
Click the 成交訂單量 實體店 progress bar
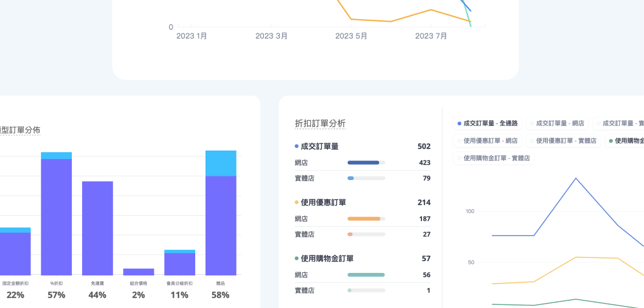pos(366,178)
